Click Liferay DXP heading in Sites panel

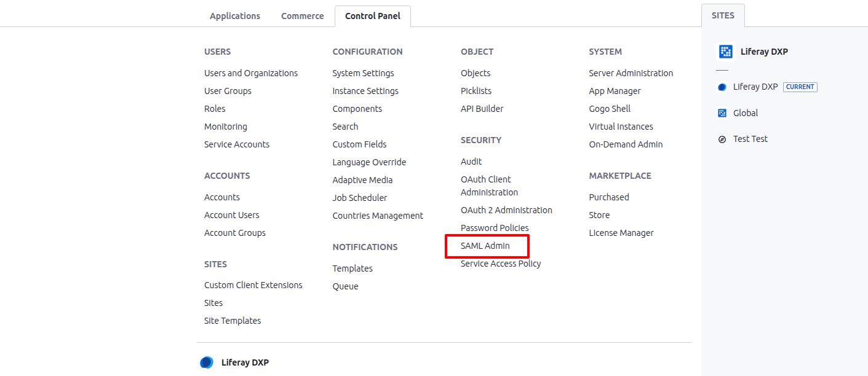click(764, 52)
